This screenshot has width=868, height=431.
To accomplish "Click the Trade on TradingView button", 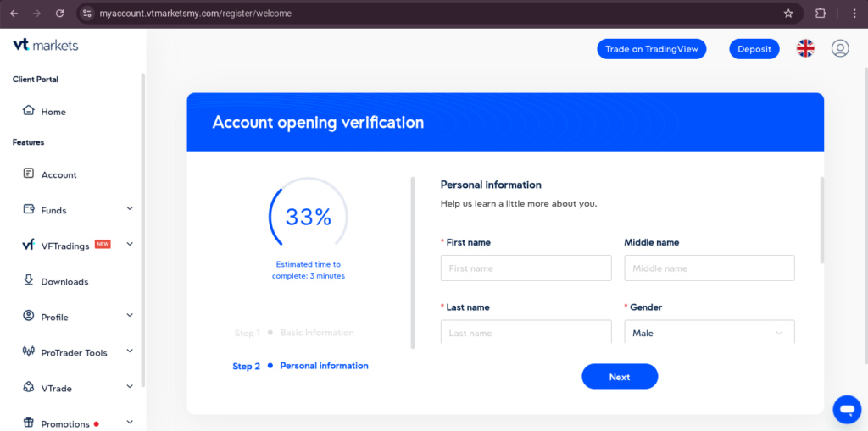I will point(652,48).
